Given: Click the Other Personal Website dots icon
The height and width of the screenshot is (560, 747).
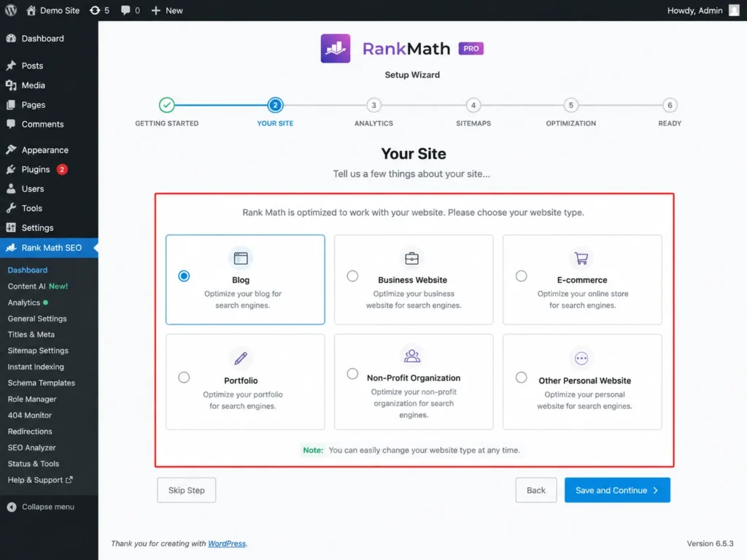Looking at the screenshot, I should pyautogui.click(x=581, y=358).
